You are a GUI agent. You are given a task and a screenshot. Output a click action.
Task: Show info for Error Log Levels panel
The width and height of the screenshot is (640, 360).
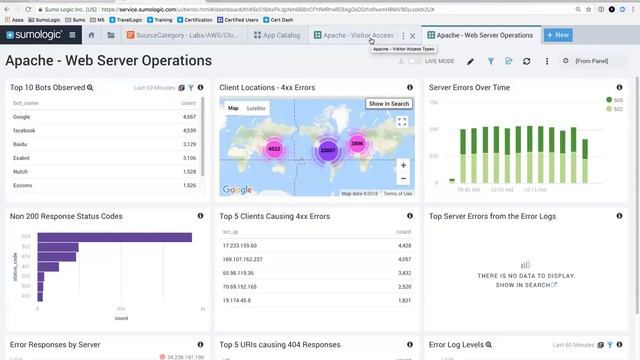(x=619, y=344)
